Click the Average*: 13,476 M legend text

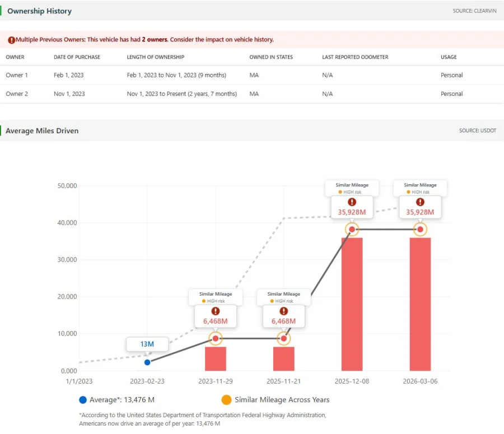(x=122, y=400)
